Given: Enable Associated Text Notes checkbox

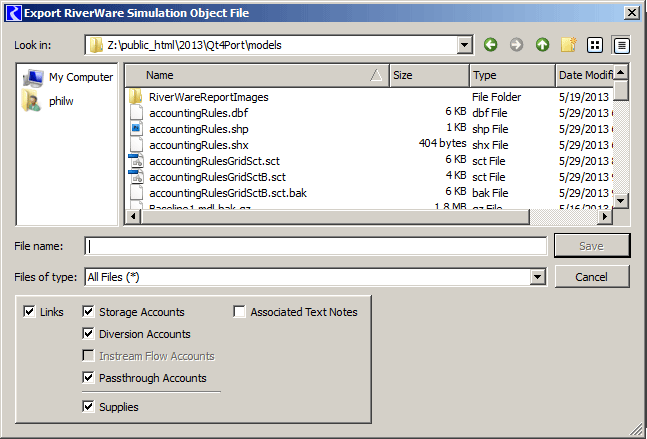Looking at the screenshot, I should [239, 312].
